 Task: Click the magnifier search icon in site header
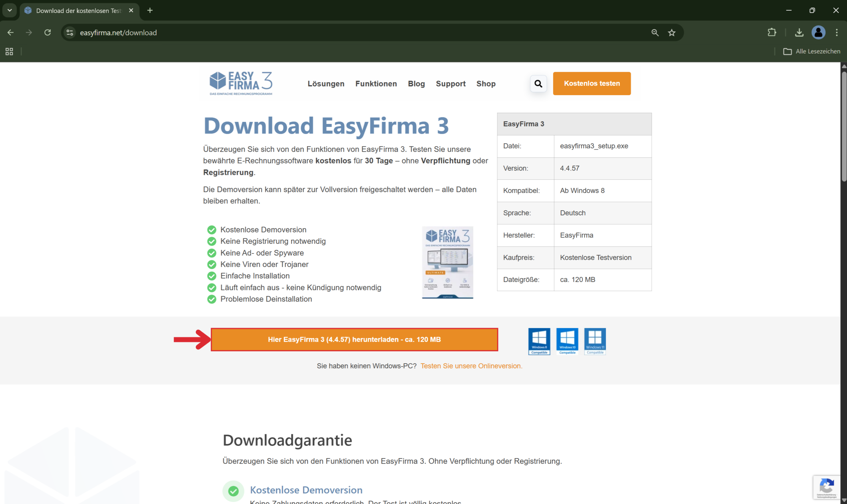(538, 84)
